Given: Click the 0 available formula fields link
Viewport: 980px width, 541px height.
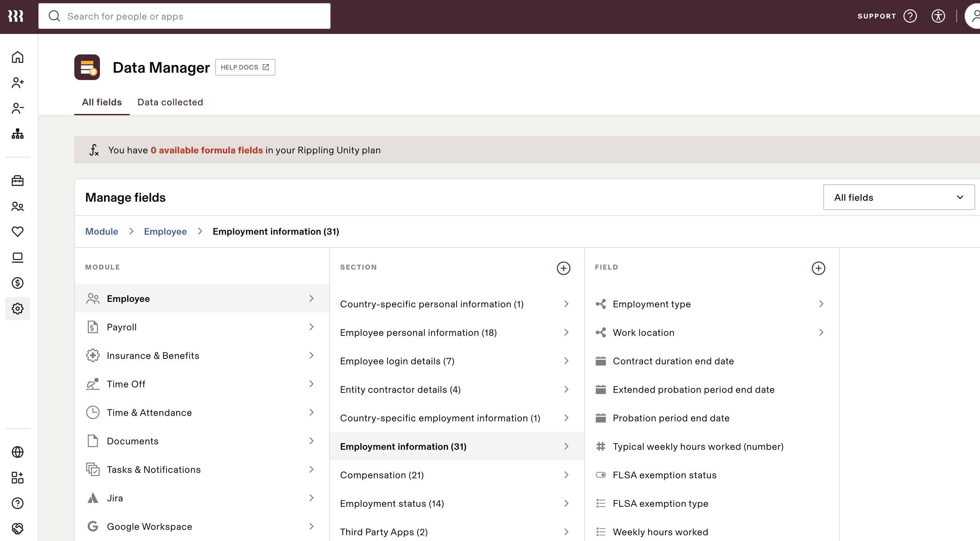Looking at the screenshot, I should [x=207, y=150].
